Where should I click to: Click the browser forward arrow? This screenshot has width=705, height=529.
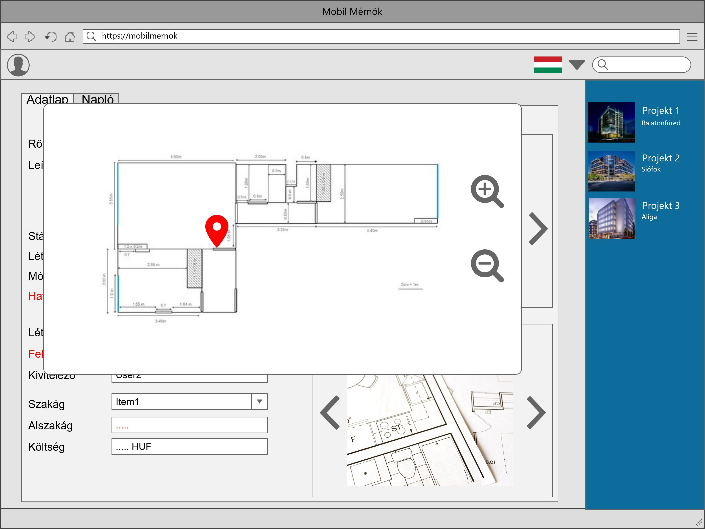31,36
